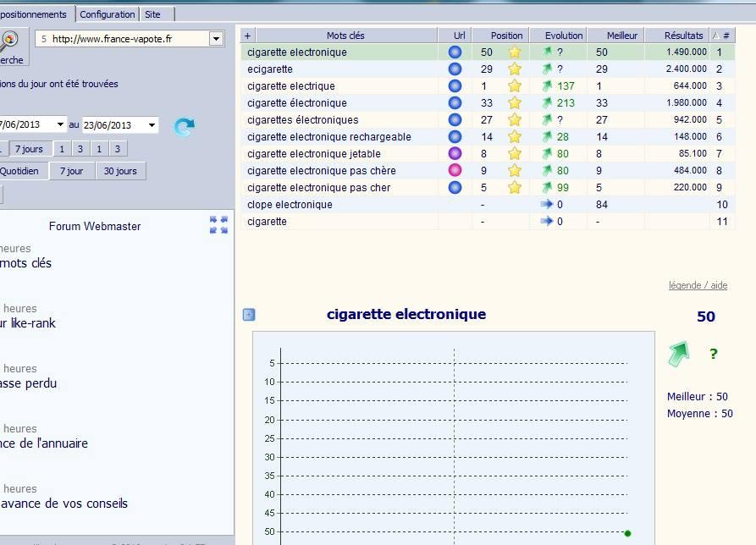
Task: Click the plus button in the table header
Action: tap(248, 36)
